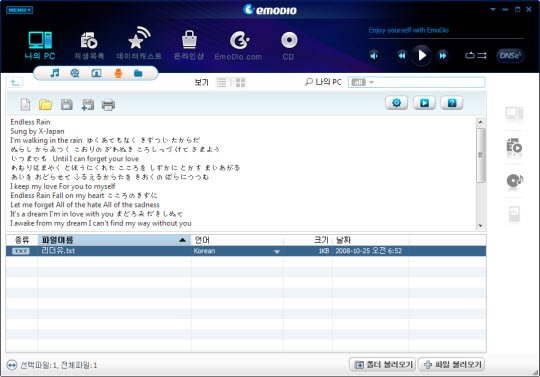Select the video reel category icon
Image resolution: width=540 pixels, height=377 pixels.
click(75, 73)
